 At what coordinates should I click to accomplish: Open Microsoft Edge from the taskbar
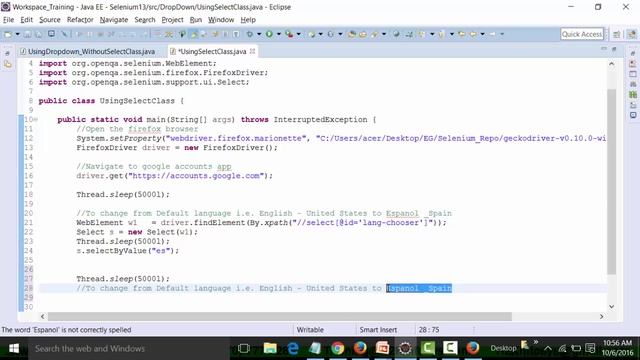[x=293, y=348]
